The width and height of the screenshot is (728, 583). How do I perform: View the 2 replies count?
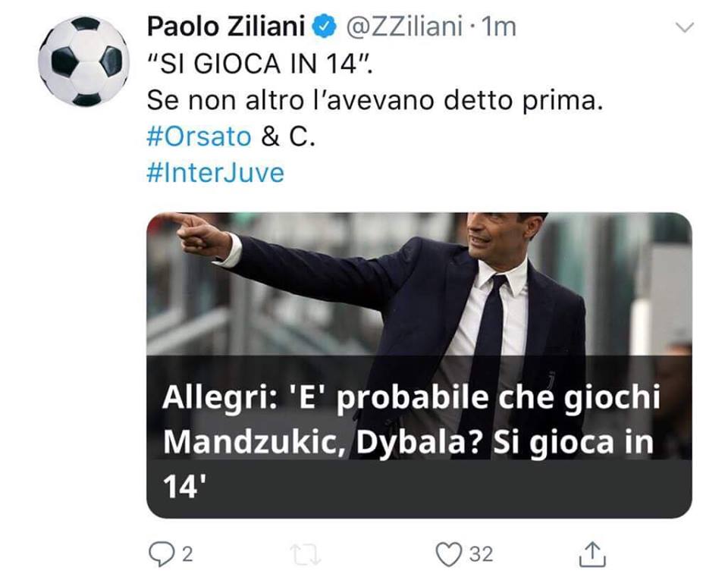(187, 554)
